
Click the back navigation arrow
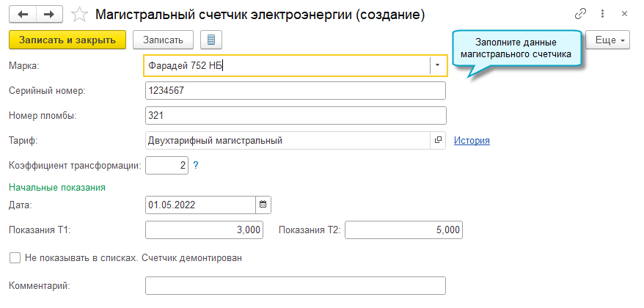[x=23, y=15]
